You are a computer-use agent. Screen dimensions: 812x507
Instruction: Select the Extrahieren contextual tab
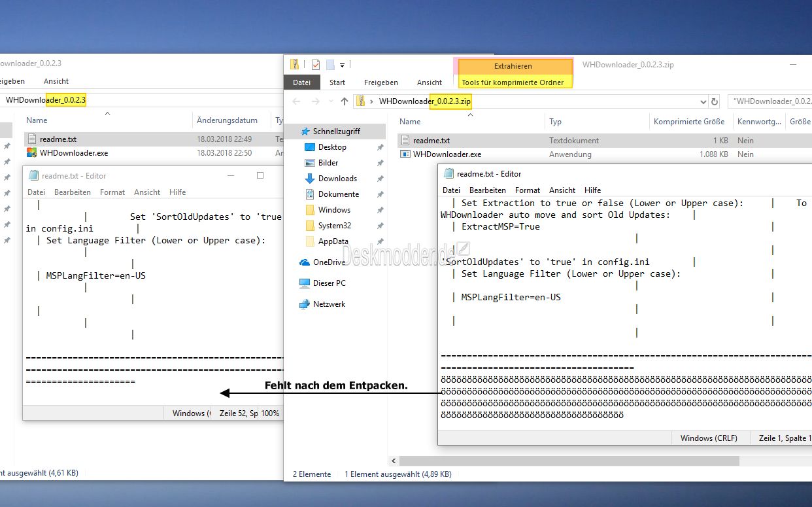click(513, 66)
